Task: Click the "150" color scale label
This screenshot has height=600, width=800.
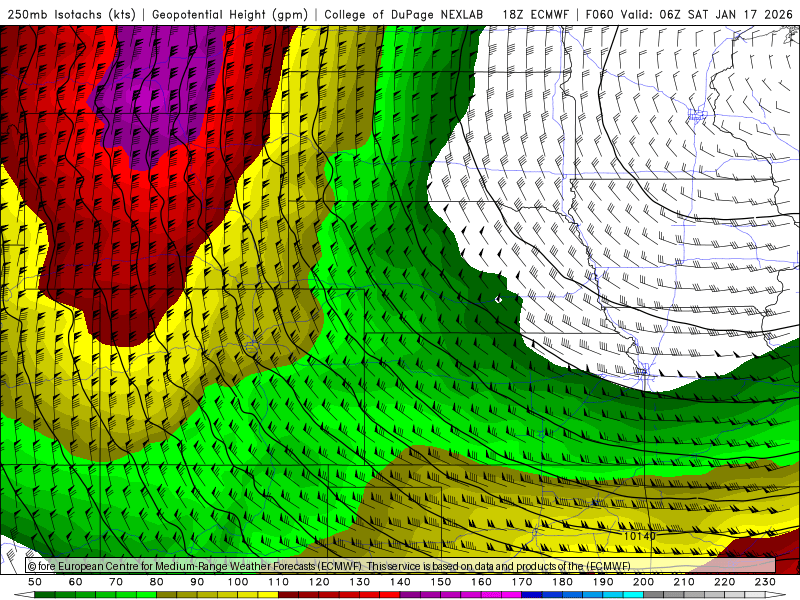Action: [x=441, y=582]
